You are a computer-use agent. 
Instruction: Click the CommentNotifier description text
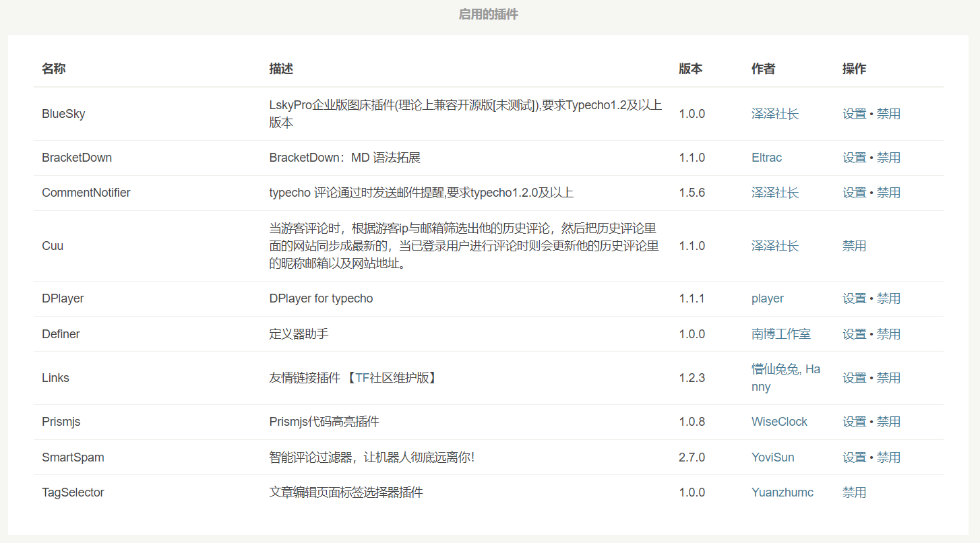pyautogui.click(x=421, y=193)
